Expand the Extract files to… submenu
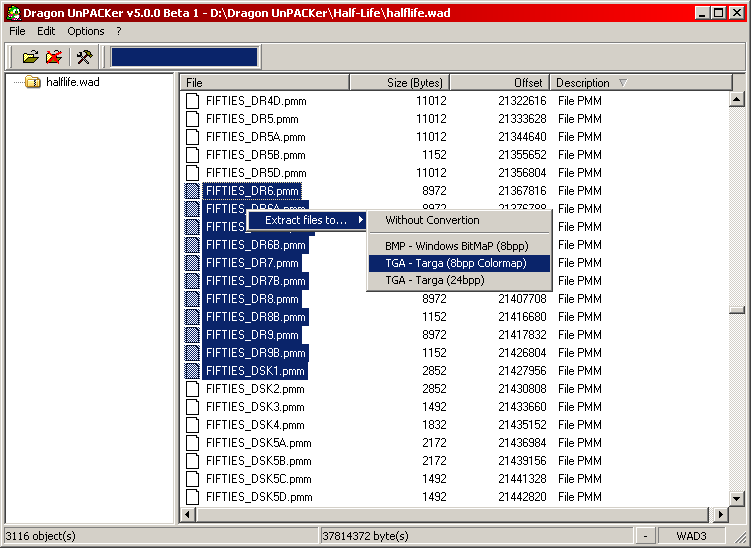The width and height of the screenshot is (751, 548). (307, 220)
